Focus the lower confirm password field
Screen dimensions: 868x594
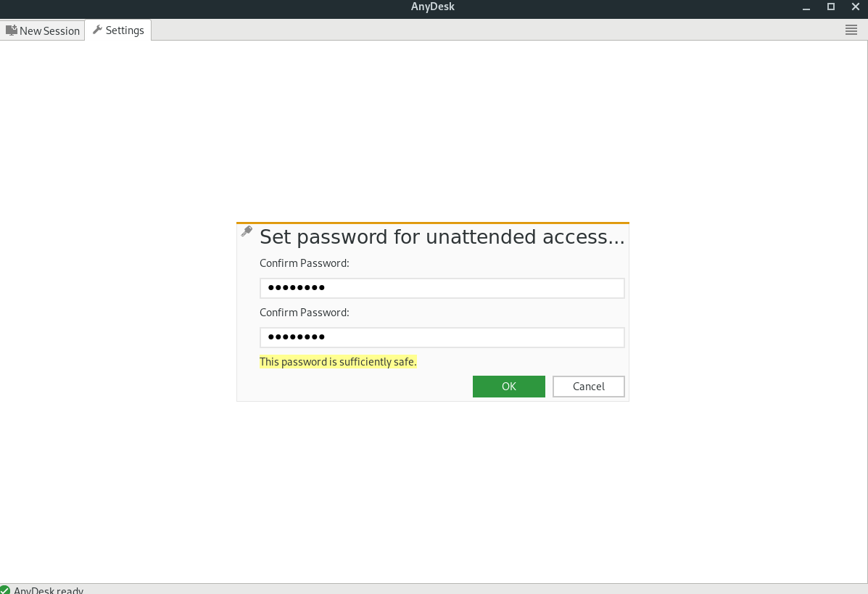pyautogui.click(x=442, y=337)
